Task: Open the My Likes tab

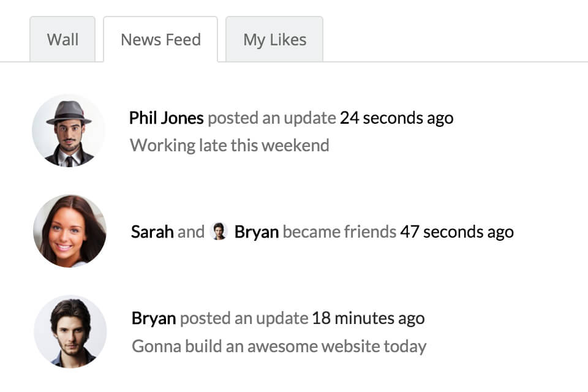Action: (x=274, y=40)
